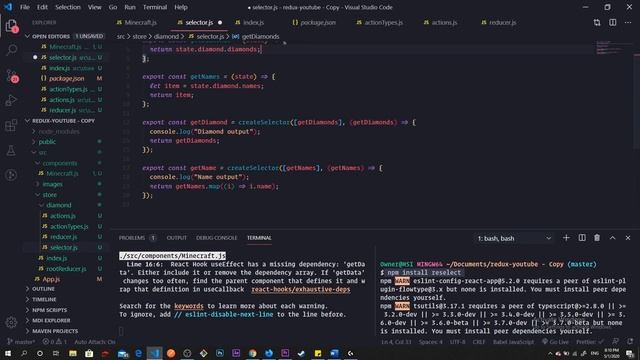This screenshot has width=640, height=360.
Task: Click the notifications bell in status bar
Action: pyautogui.click(x=631, y=342)
